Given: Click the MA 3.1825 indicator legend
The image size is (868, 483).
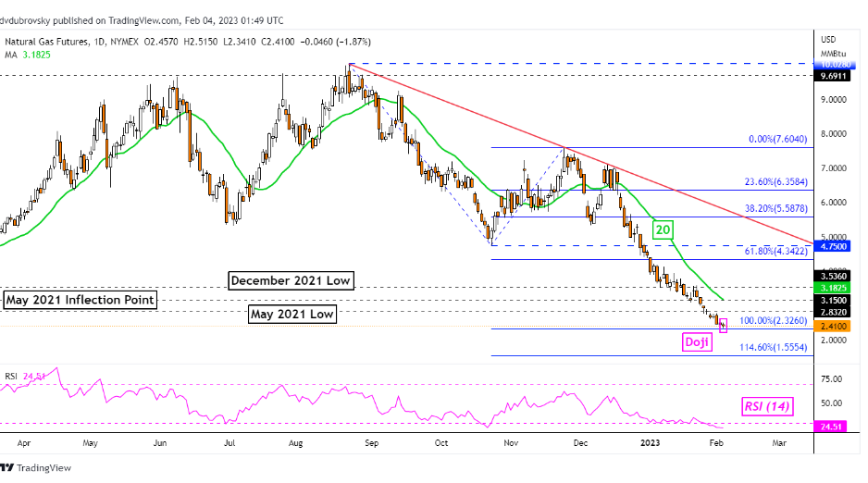Looking at the screenshot, I should pyautogui.click(x=28, y=55).
